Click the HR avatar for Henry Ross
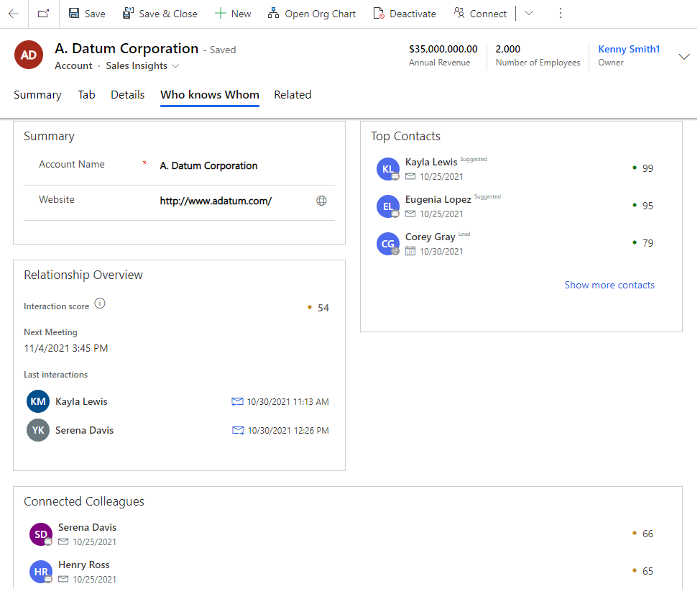Image resolution: width=700 pixels, height=589 pixels. [41, 572]
